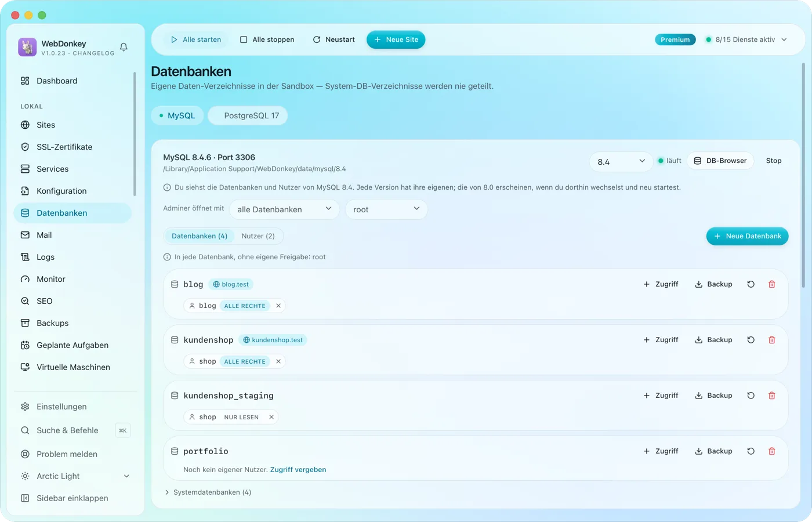The height and width of the screenshot is (522, 812).
Task: Open the SEO section
Action: tap(72, 301)
